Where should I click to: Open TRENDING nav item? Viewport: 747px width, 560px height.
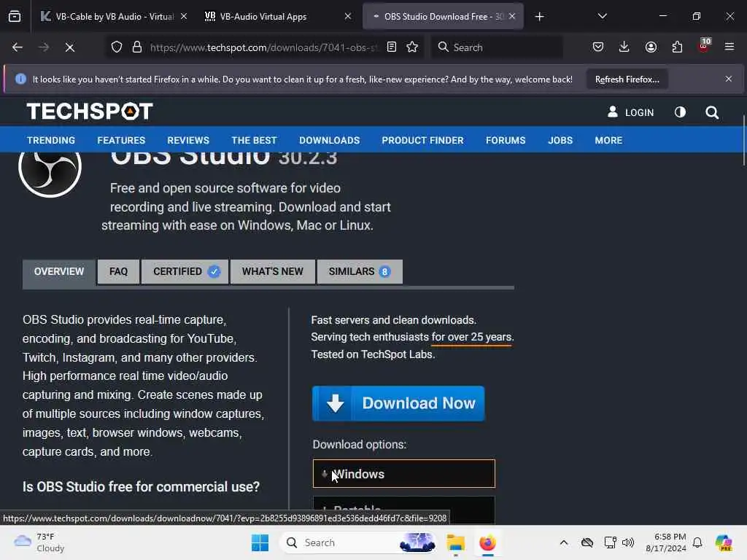click(x=51, y=141)
